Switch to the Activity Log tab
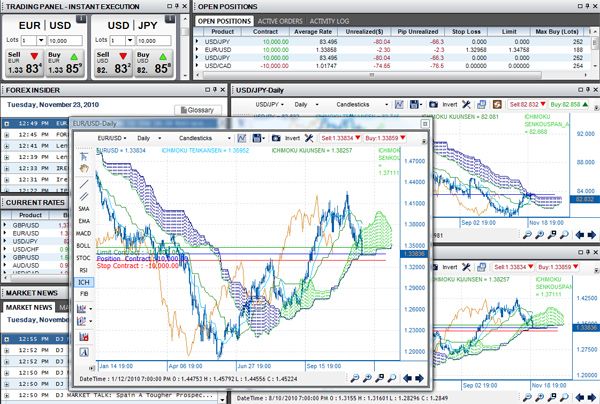 pos(329,21)
